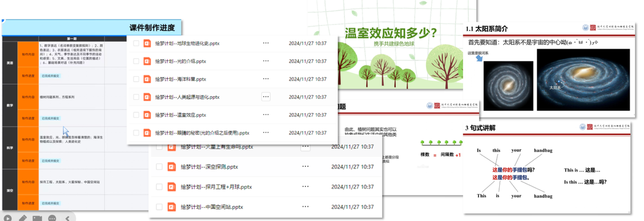The image size is (644, 221).
Task: Open the file 海洋科普.pptx
Action: click(x=180, y=79)
